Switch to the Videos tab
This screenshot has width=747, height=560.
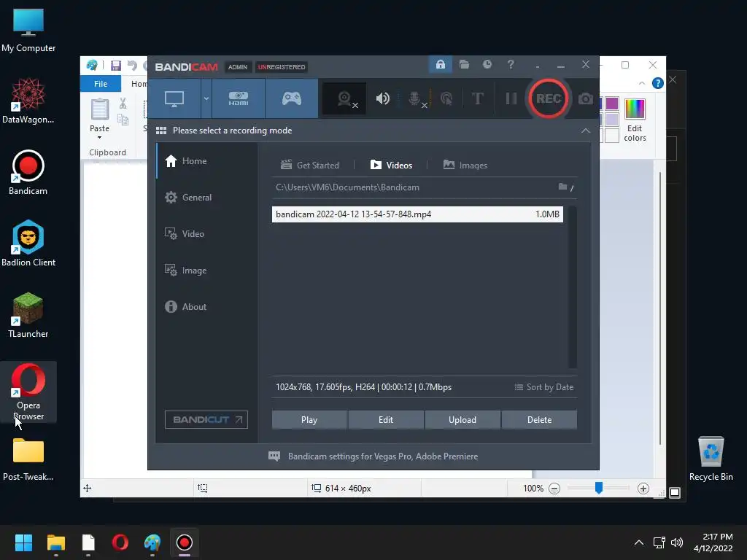click(x=391, y=166)
